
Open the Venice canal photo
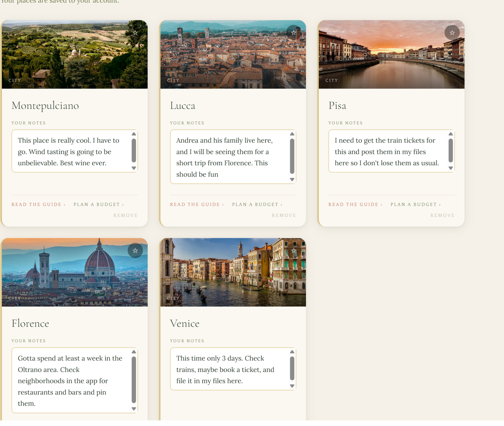pos(233,272)
